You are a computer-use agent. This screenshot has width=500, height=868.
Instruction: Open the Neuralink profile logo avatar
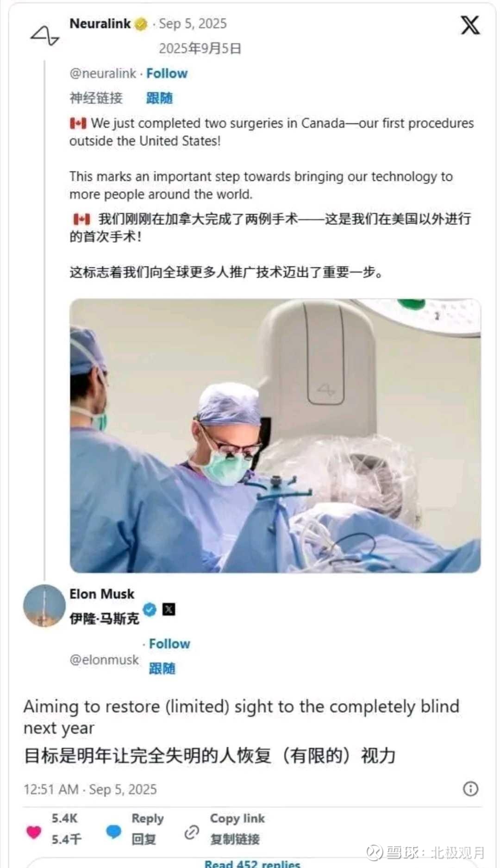tap(44, 35)
